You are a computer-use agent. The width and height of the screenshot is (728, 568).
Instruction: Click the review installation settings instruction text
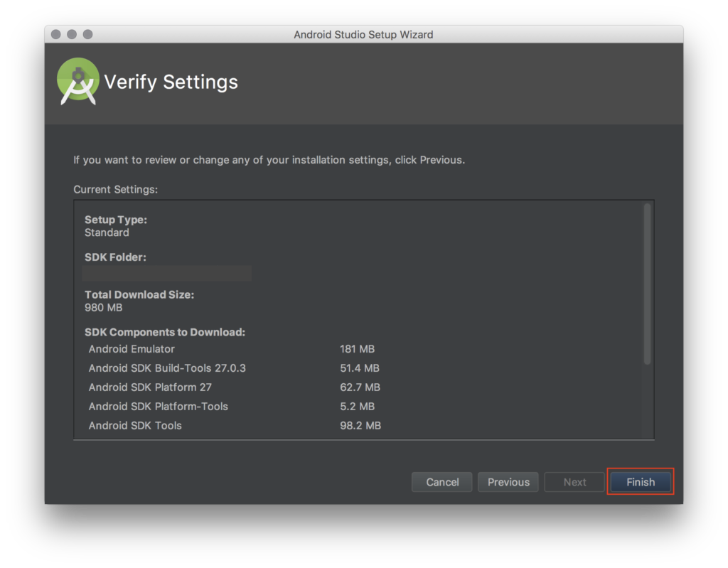tap(269, 160)
